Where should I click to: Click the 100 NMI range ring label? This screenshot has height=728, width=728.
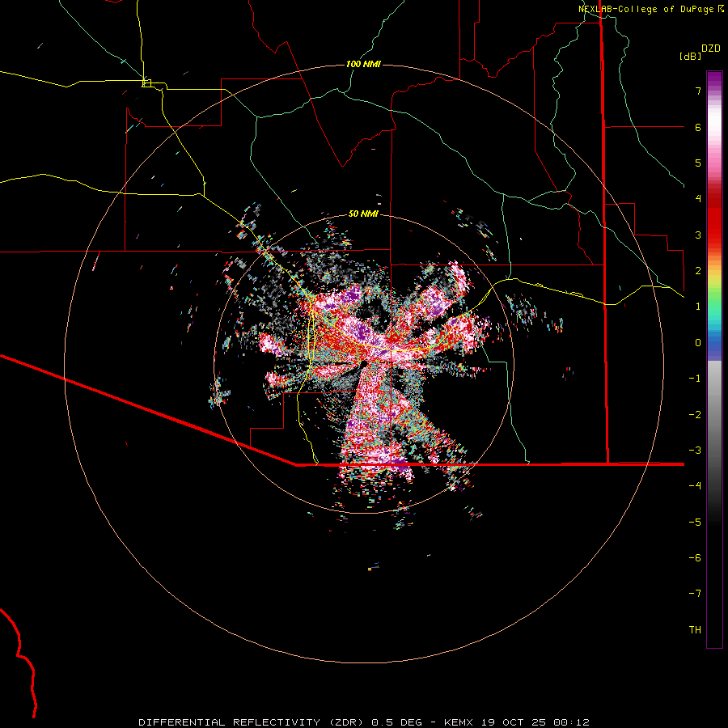click(x=363, y=64)
